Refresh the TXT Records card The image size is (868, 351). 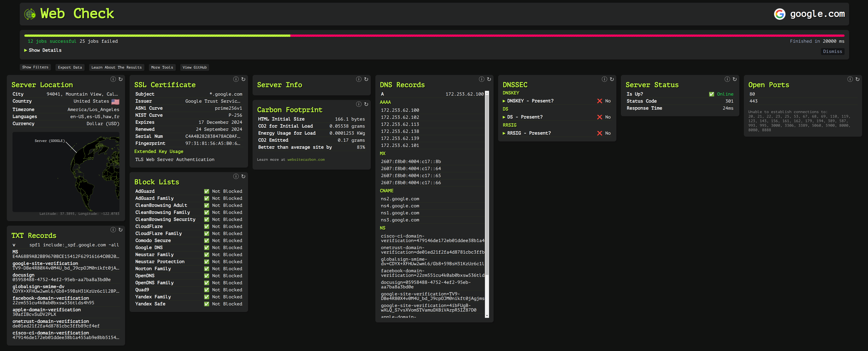pos(120,230)
